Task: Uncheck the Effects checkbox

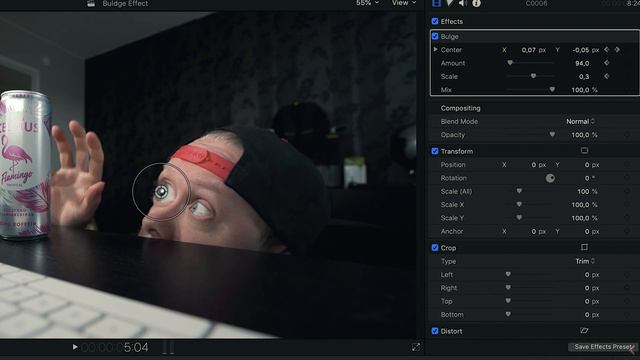Action: 435,21
